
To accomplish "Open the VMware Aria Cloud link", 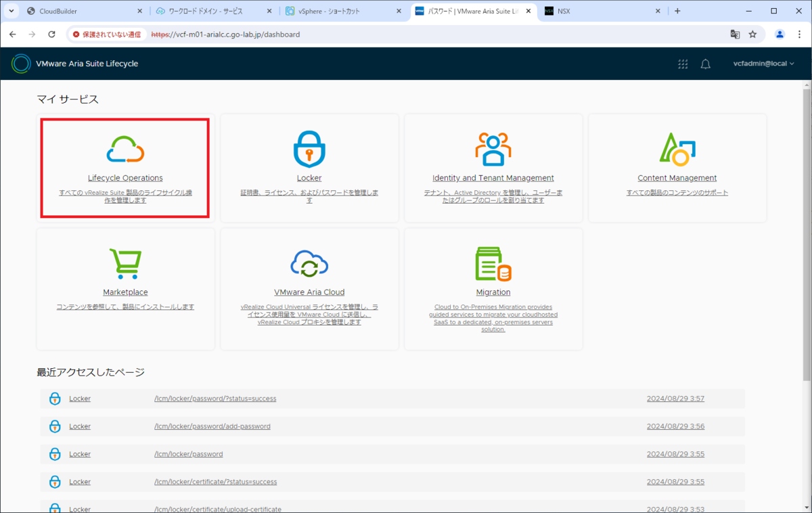I will [x=309, y=292].
